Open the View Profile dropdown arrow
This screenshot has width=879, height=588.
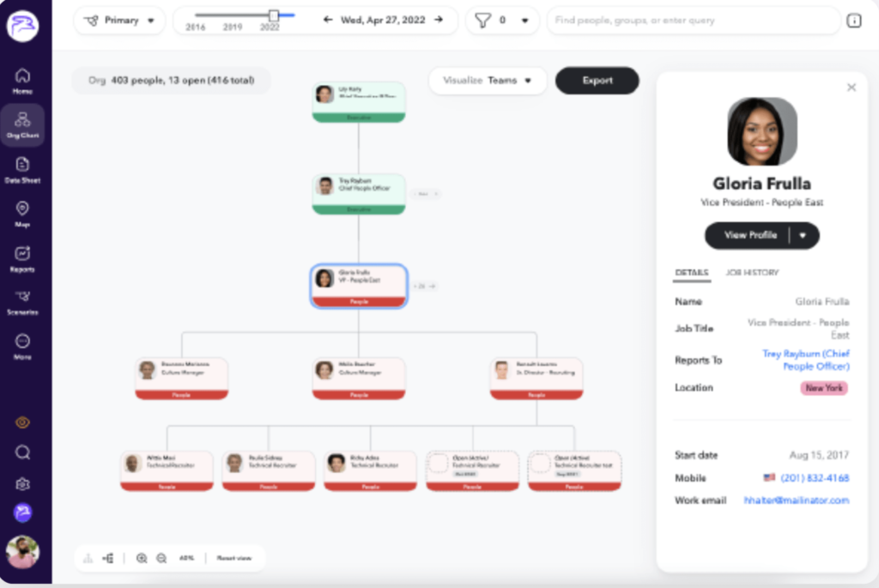tap(803, 235)
